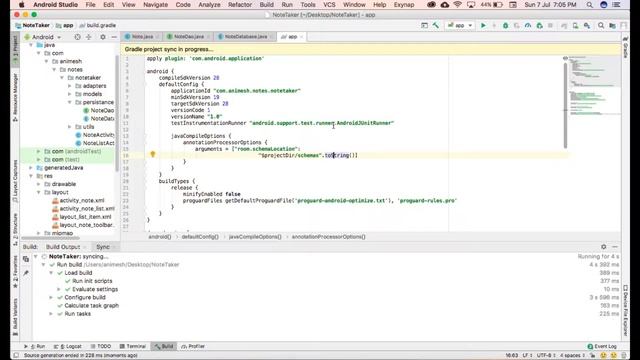Toggle the Gradle side tab on the right edge
This screenshot has height=360, width=640.
(x=625, y=47)
